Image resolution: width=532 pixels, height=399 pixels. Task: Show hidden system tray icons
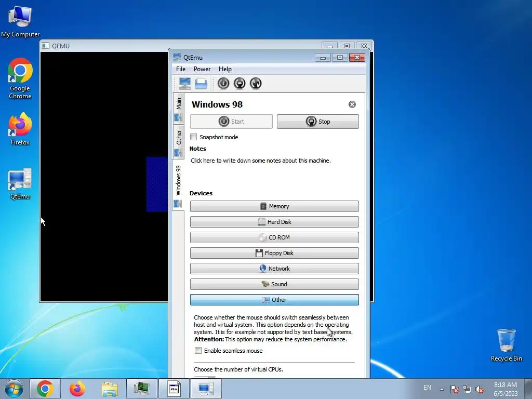pyautogui.click(x=442, y=389)
